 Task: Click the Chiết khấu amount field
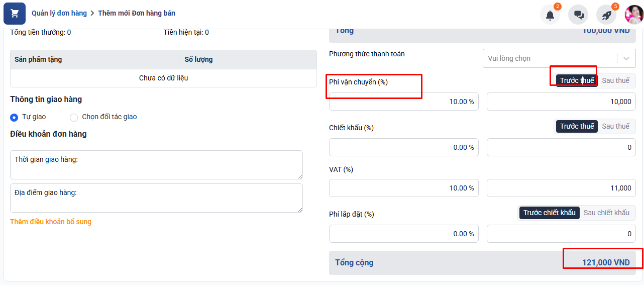(561, 147)
